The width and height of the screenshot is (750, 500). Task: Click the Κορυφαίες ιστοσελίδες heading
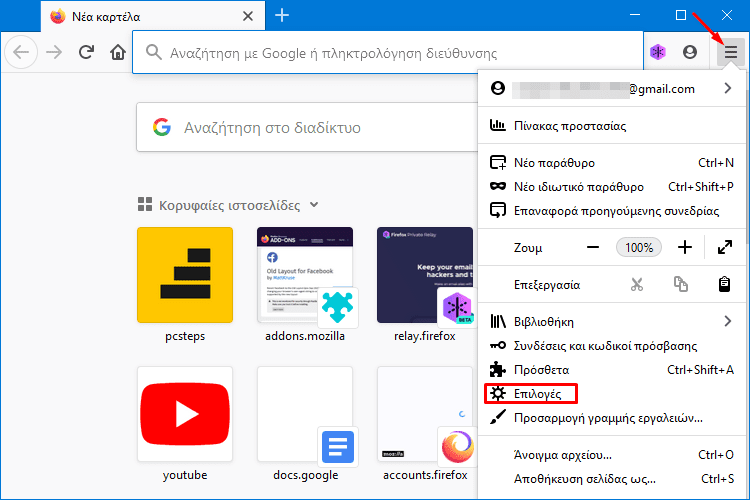point(230,205)
